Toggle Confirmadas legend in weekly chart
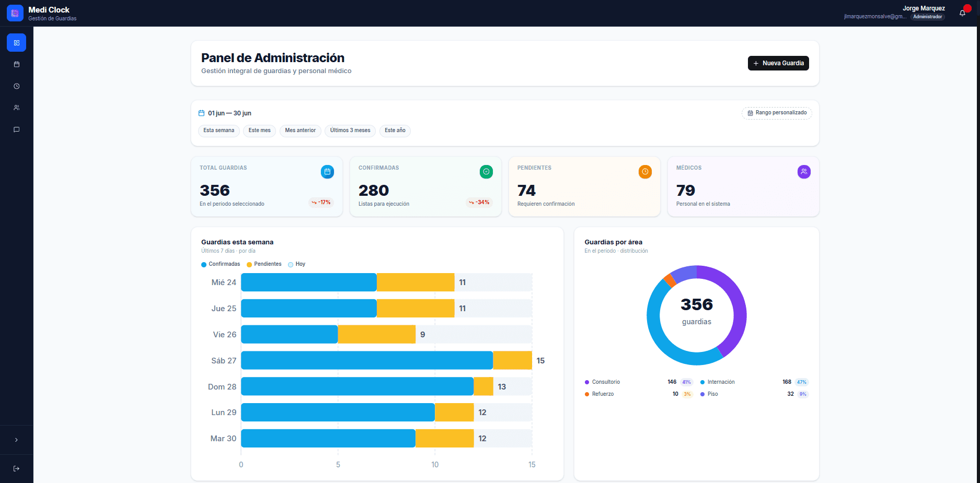 (221, 264)
